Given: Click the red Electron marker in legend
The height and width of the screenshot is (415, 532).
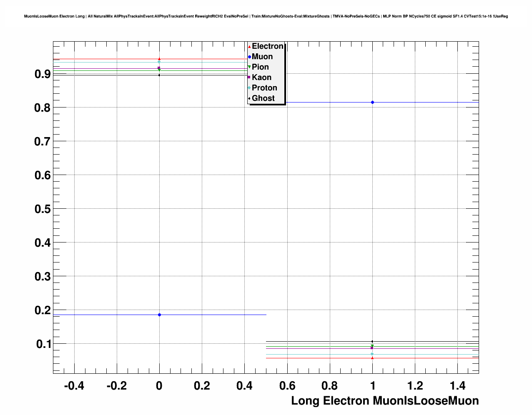Looking at the screenshot, I should click(x=249, y=46).
